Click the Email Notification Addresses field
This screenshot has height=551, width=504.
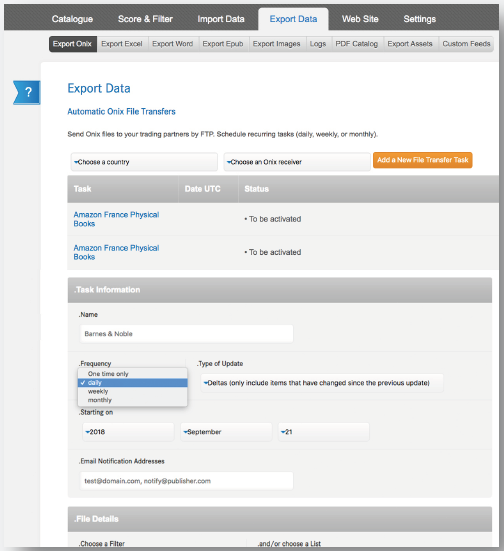[x=187, y=481]
